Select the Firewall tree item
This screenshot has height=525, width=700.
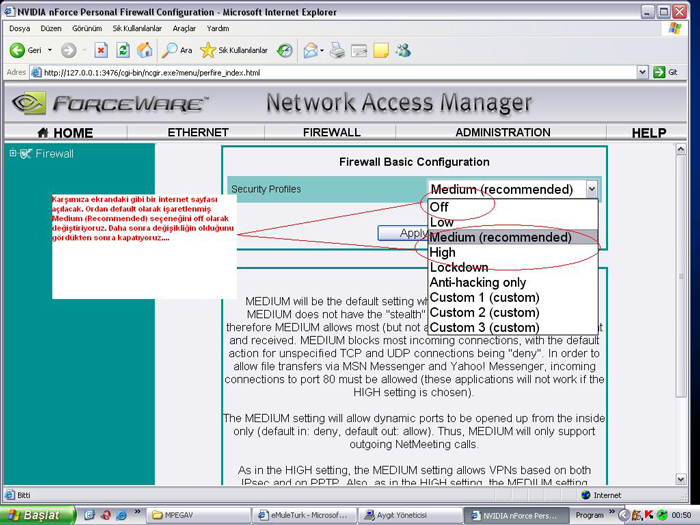54,154
